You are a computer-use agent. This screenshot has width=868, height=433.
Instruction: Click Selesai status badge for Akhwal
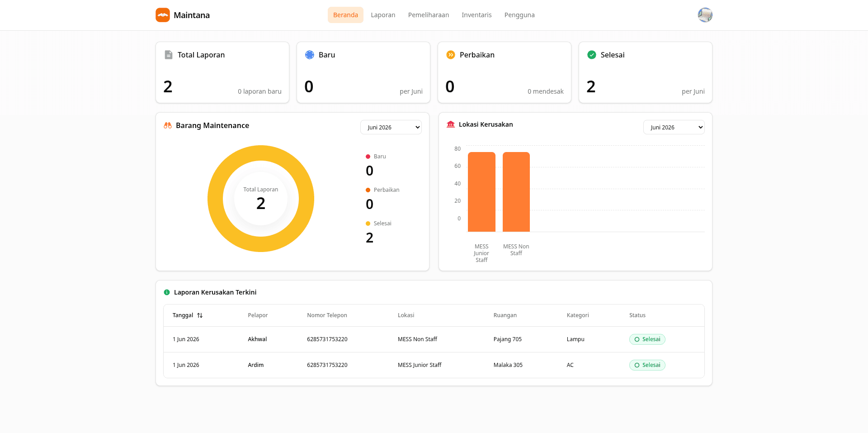tap(647, 339)
